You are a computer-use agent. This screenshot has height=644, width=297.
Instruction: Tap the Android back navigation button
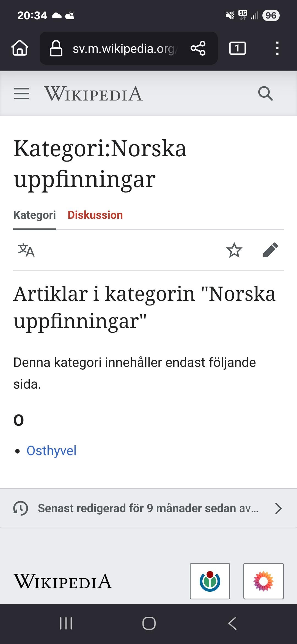point(232,623)
